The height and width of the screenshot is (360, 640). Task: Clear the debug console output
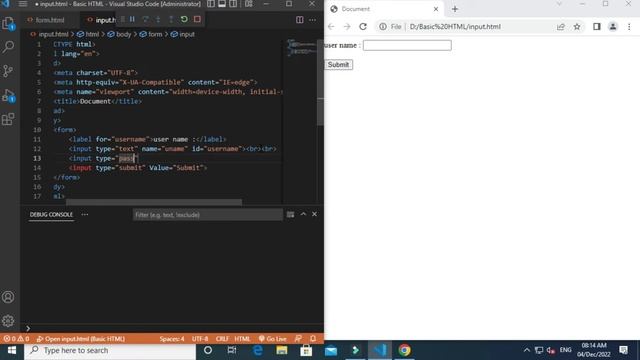pos(290,214)
